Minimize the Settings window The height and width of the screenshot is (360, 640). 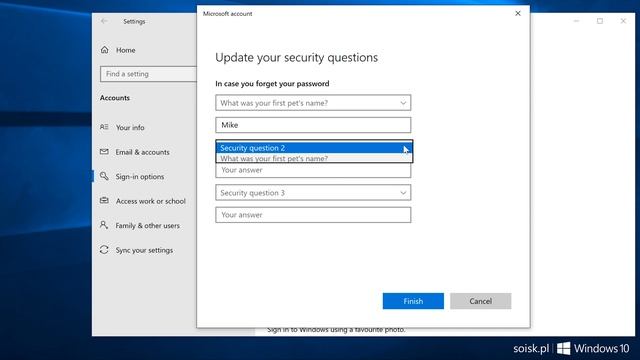pyautogui.click(x=576, y=21)
